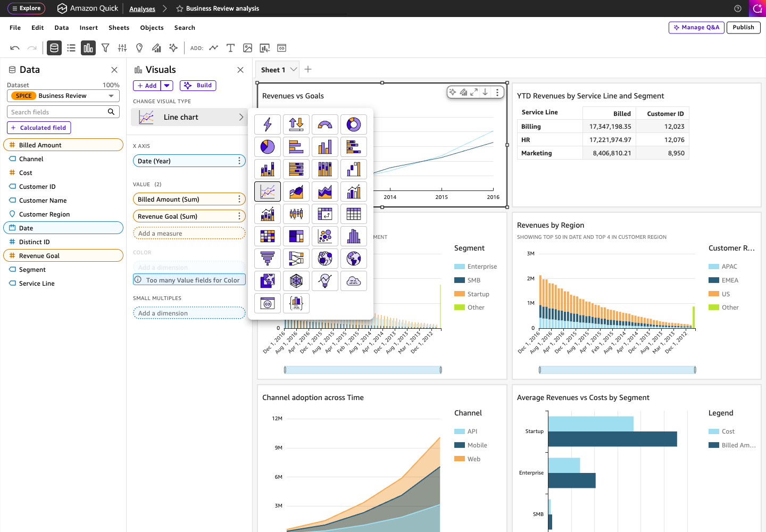Expand the Line chart visual type selector
Screen dimensions: 766x532
(x=189, y=117)
